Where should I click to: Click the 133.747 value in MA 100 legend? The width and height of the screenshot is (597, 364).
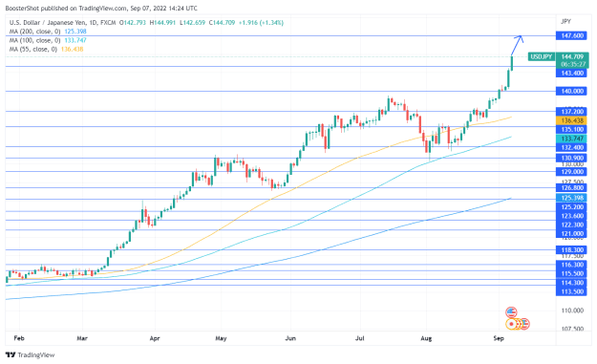(x=75, y=40)
